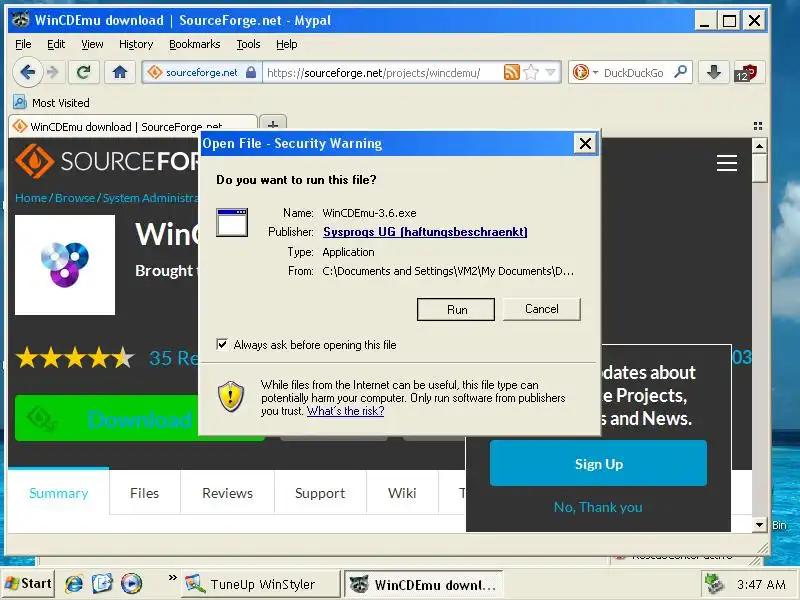Screen dimensions: 800x600
Task: Switch to the Summary tab
Action: coord(59,493)
